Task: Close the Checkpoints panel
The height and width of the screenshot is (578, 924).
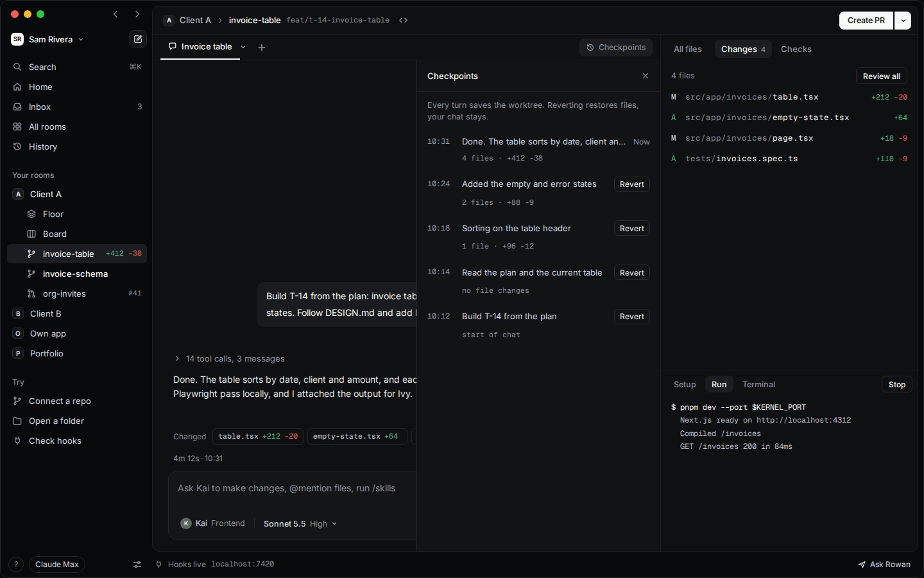Action: (646, 76)
